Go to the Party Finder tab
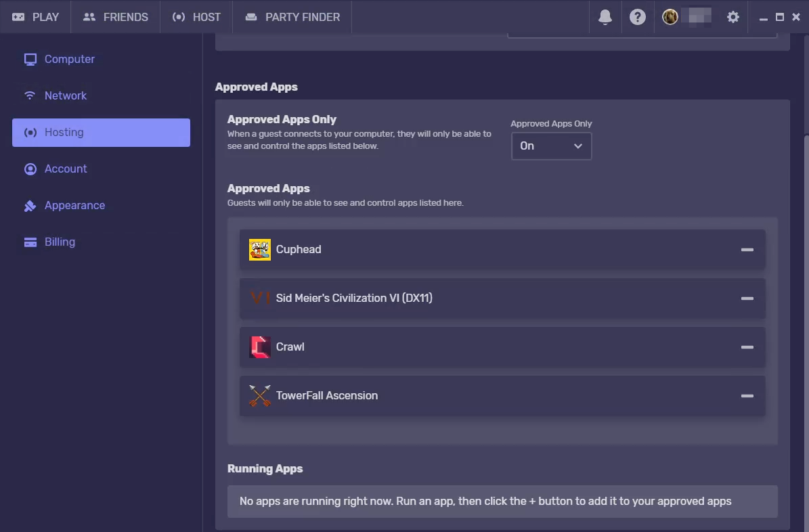Screen dimensions: 809x532 (292, 17)
